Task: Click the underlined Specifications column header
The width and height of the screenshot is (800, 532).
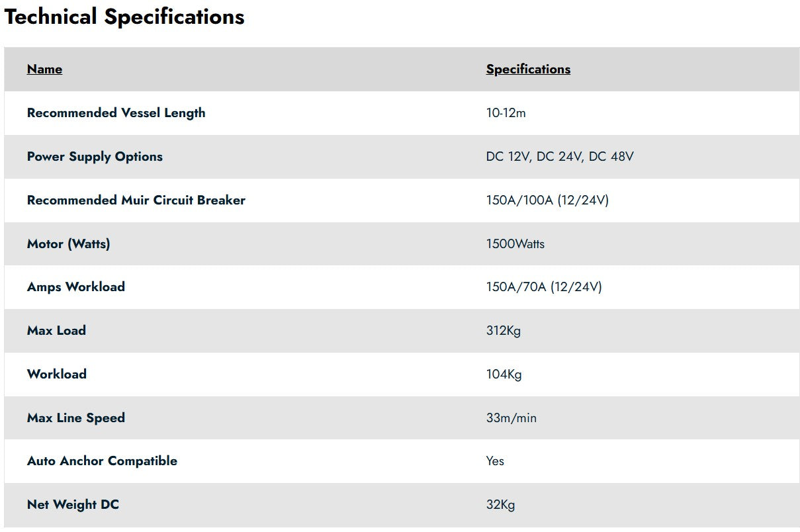Action: pos(528,69)
